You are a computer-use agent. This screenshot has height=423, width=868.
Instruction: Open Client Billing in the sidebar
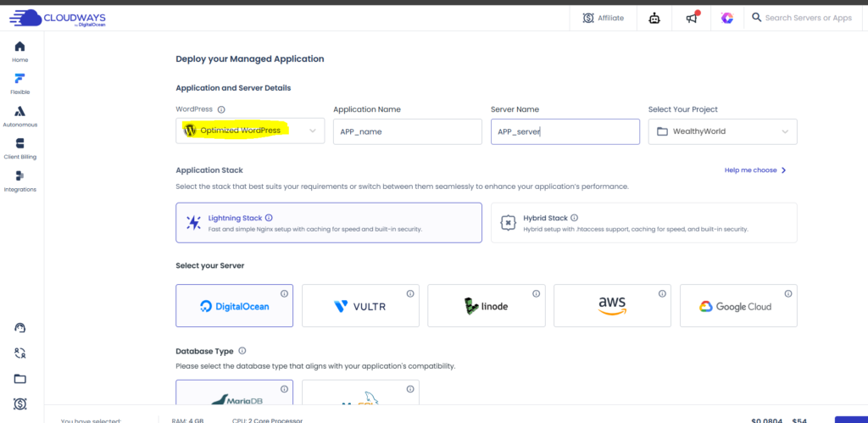pyautogui.click(x=19, y=148)
